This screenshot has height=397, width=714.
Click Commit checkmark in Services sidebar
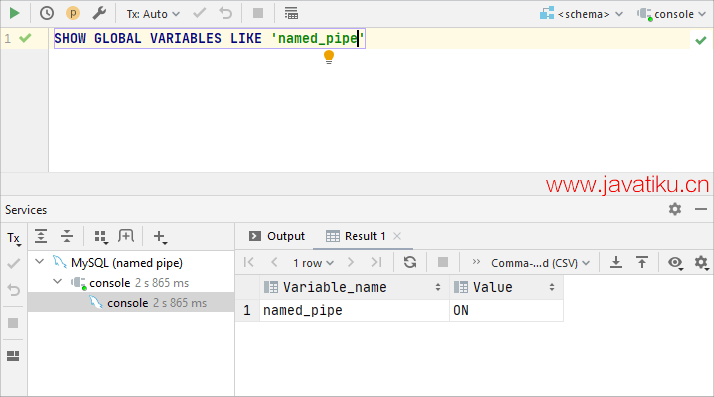click(14, 263)
